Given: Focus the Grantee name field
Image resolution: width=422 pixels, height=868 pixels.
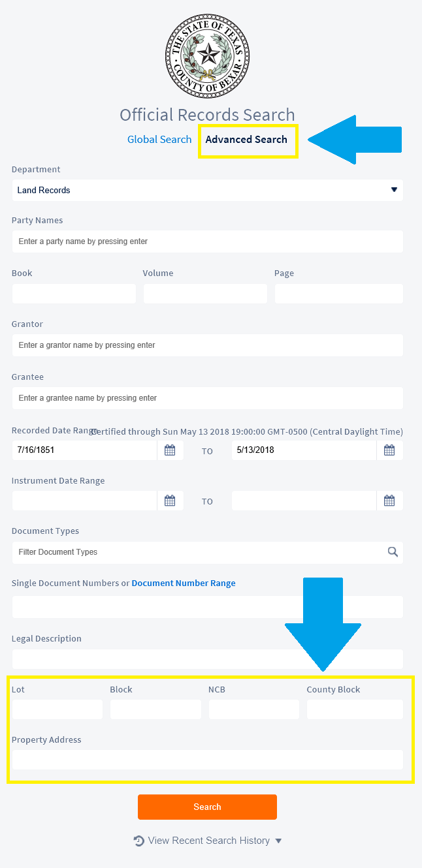Looking at the screenshot, I should [207, 398].
